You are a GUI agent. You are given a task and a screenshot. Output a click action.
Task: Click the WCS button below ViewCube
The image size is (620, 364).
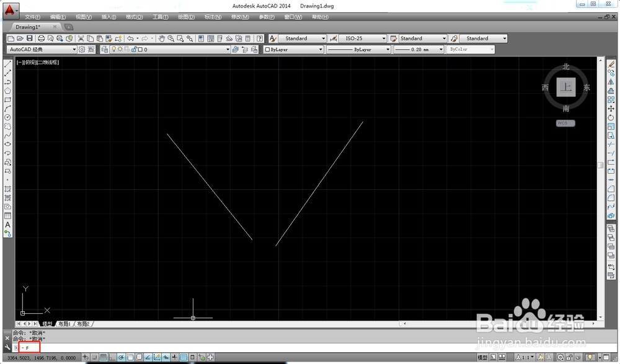tap(565, 123)
